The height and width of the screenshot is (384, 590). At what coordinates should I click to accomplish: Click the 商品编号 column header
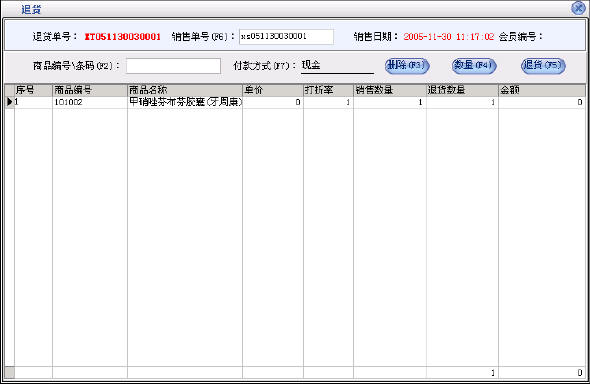(90, 90)
